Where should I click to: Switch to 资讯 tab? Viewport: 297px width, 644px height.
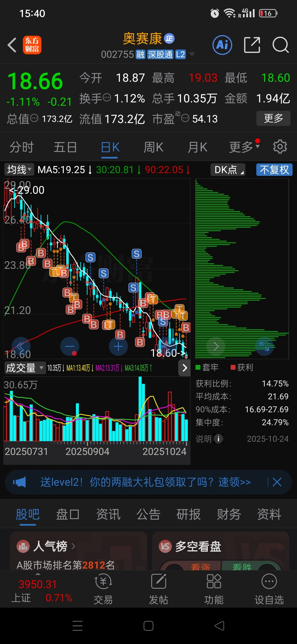click(x=108, y=514)
